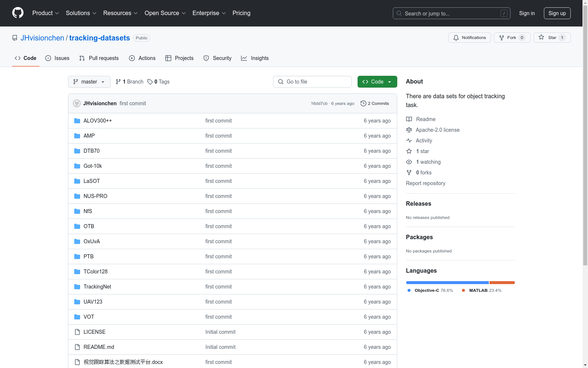
Task: Click the Readme book icon in About
Action: point(409,119)
